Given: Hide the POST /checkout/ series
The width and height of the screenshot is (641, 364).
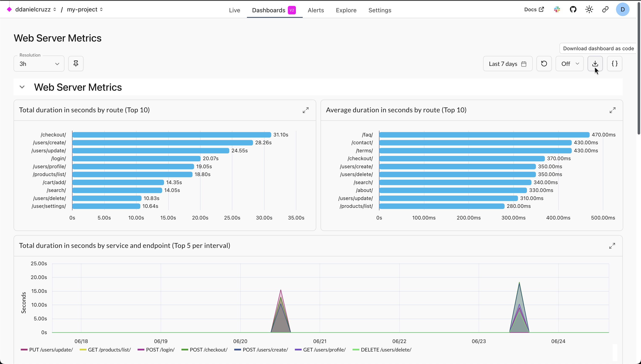Looking at the screenshot, I should click(205, 350).
